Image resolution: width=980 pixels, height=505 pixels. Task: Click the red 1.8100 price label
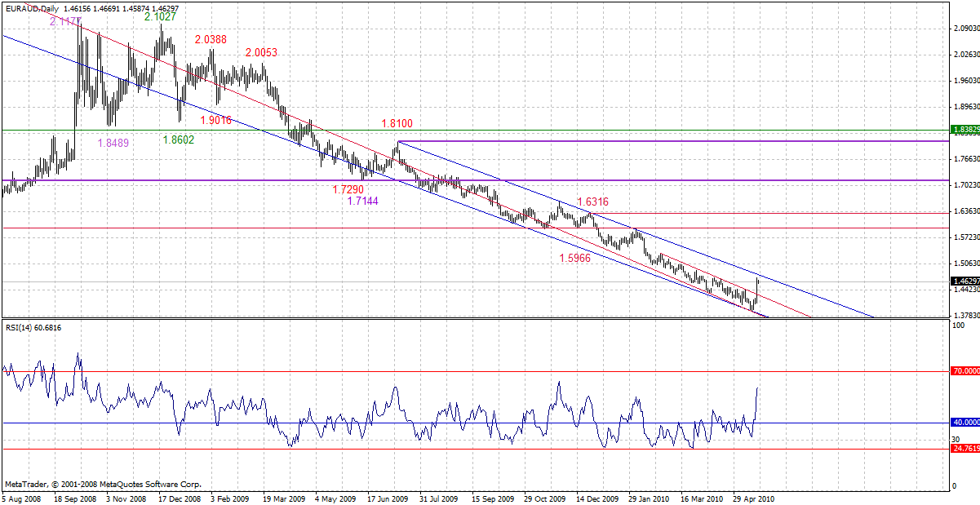pyautogui.click(x=397, y=123)
